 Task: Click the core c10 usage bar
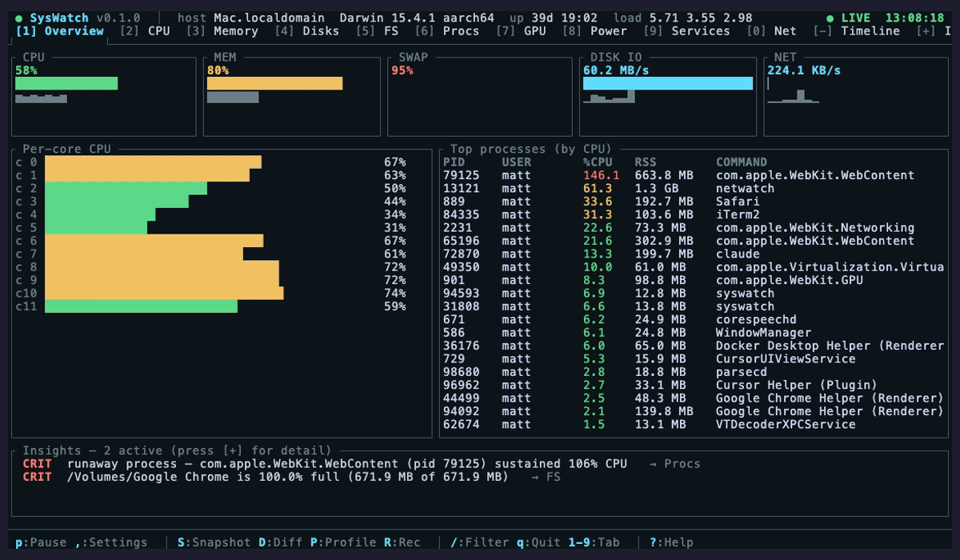(164, 294)
